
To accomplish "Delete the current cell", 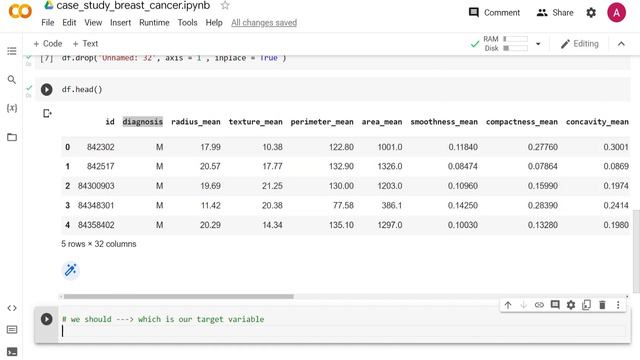I will (602, 305).
